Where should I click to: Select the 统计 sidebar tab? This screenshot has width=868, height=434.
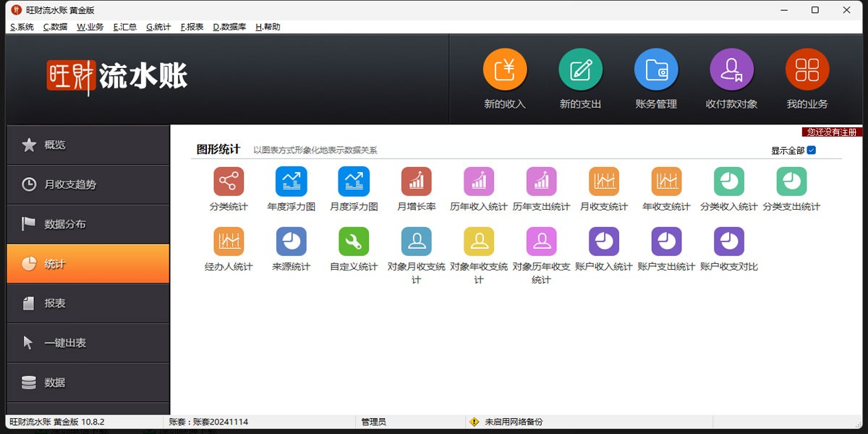(x=88, y=263)
